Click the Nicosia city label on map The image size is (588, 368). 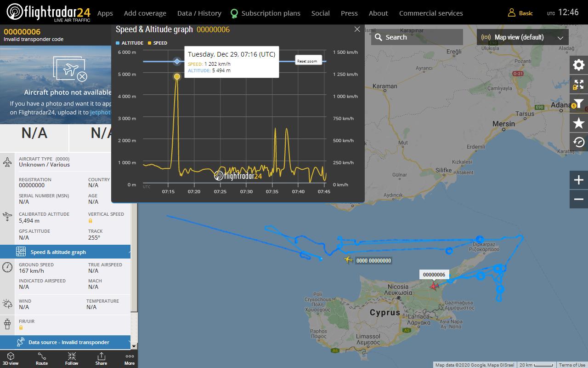398,287
